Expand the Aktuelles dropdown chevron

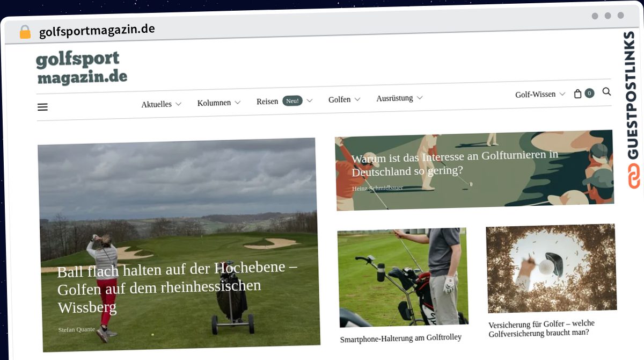click(178, 104)
